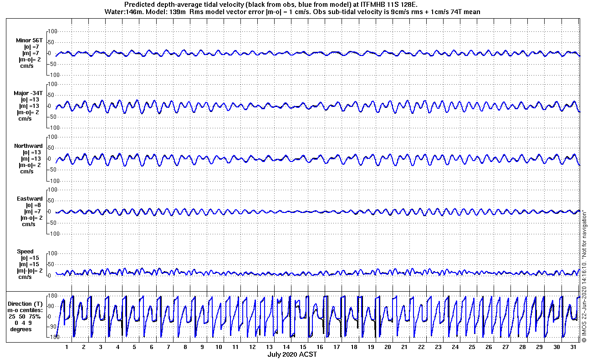Screen dimensions: 592x364
Task: Click date tick label '28' on time axis
Action: click(x=522, y=347)
